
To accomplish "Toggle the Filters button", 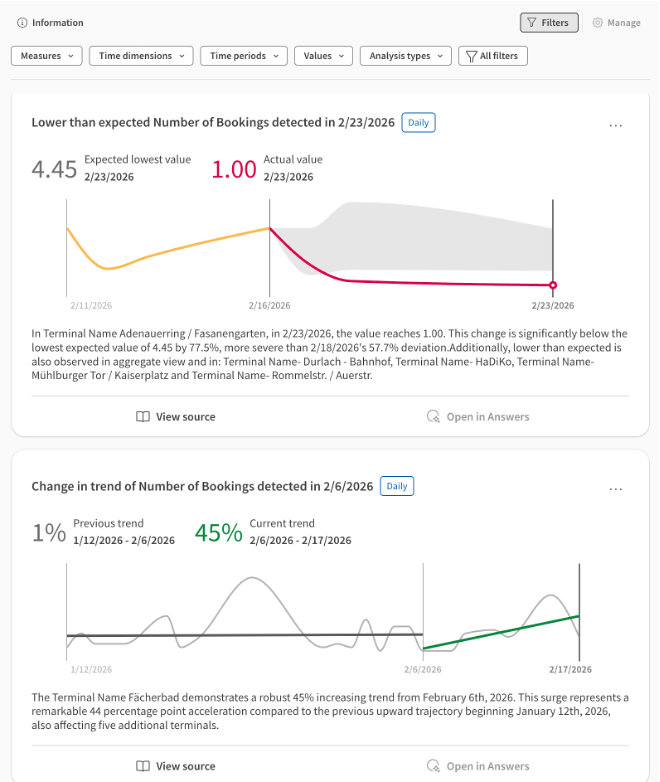I will click(x=549, y=23).
